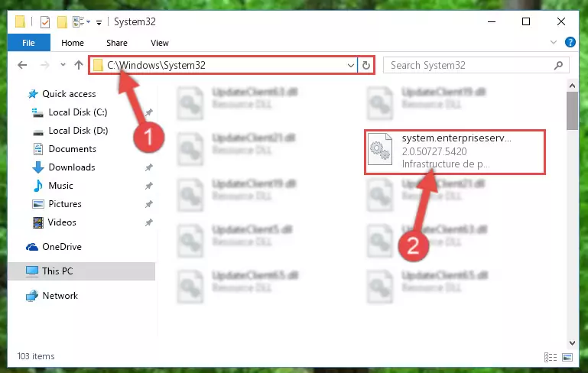Click the New Folder quick access icon

point(62,21)
